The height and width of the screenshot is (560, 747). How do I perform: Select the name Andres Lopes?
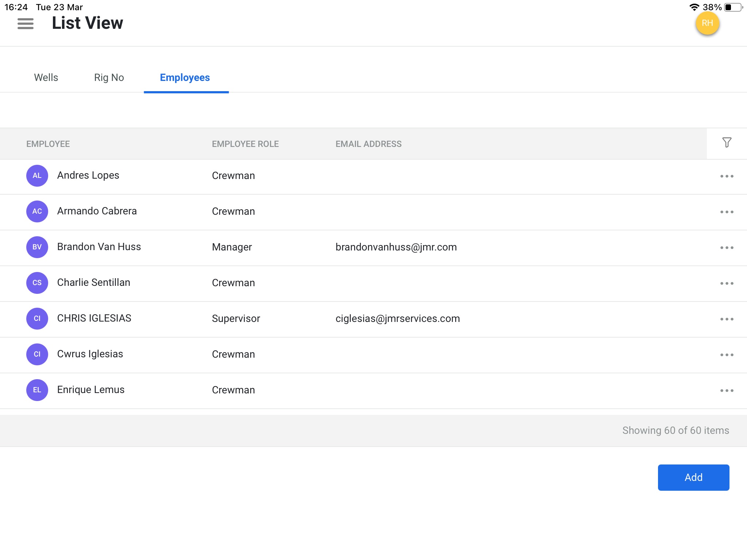(x=88, y=175)
